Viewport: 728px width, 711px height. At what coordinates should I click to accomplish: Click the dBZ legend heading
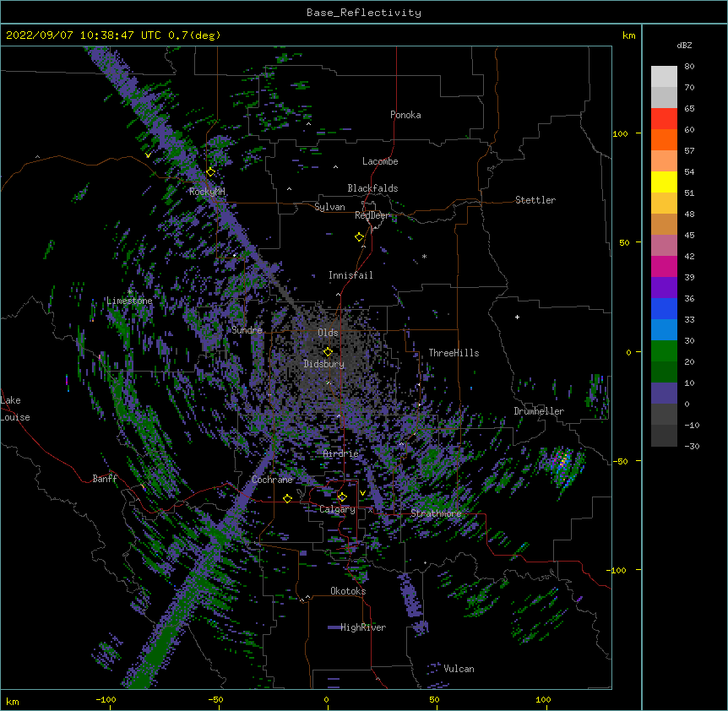coord(684,46)
